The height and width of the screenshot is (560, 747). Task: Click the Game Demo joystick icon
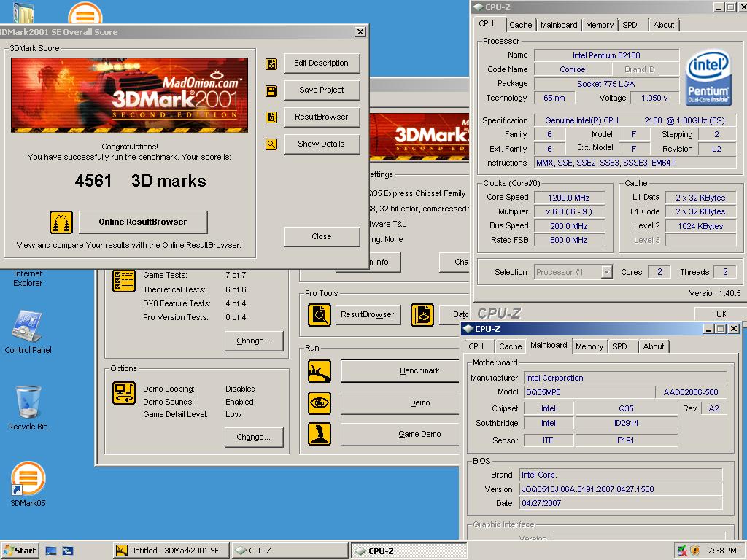pos(320,434)
